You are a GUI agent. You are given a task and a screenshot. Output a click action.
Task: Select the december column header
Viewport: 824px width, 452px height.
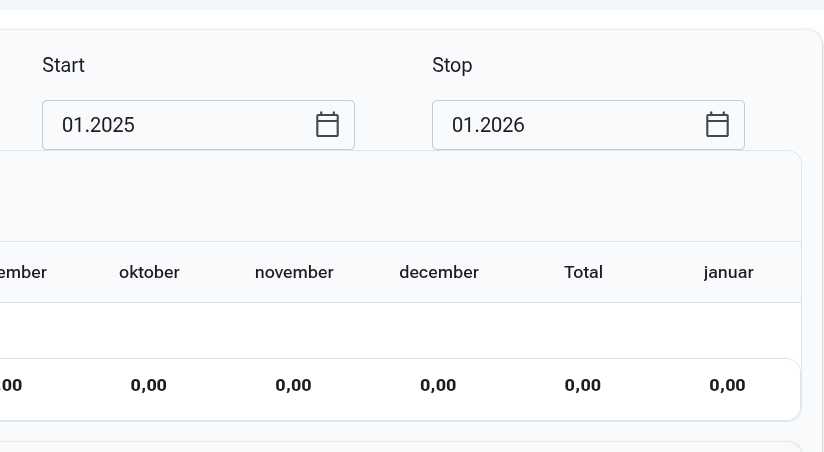click(439, 272)
